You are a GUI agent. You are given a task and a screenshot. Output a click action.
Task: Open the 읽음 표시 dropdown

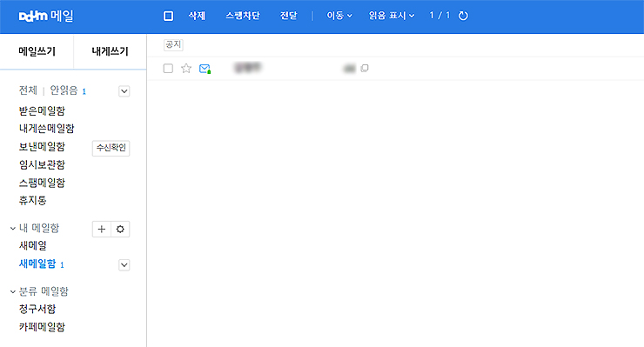point(392,16)
